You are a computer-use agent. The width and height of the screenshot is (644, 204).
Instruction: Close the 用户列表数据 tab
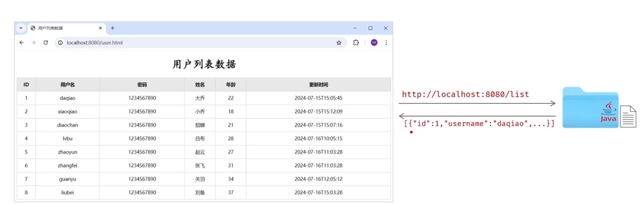click(100, 28)
